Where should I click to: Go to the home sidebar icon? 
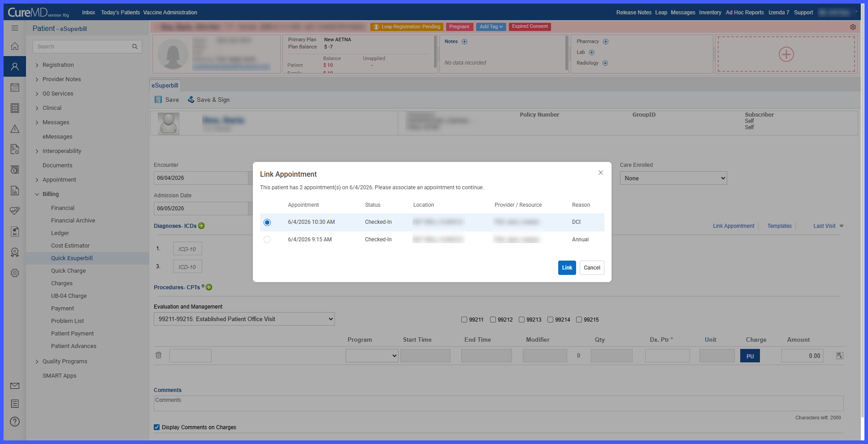pyautogui.click(x=15, y=46)
